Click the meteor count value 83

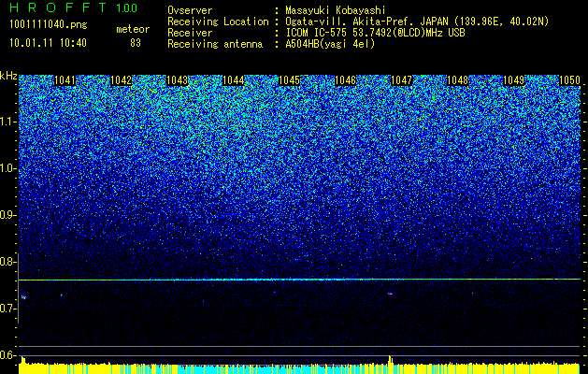[136, 43]
